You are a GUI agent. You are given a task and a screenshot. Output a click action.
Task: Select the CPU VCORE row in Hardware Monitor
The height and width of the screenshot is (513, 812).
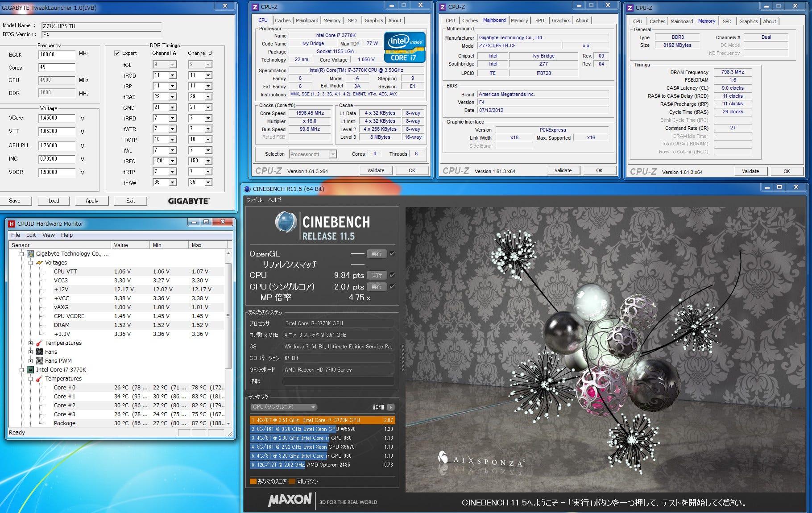117,316
